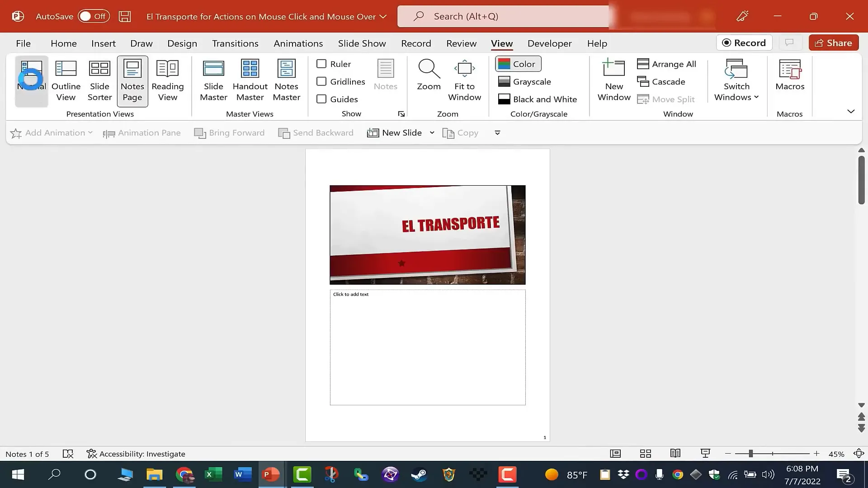
Task: Click Arrange All windows
Action: click(x=666, y=64)
